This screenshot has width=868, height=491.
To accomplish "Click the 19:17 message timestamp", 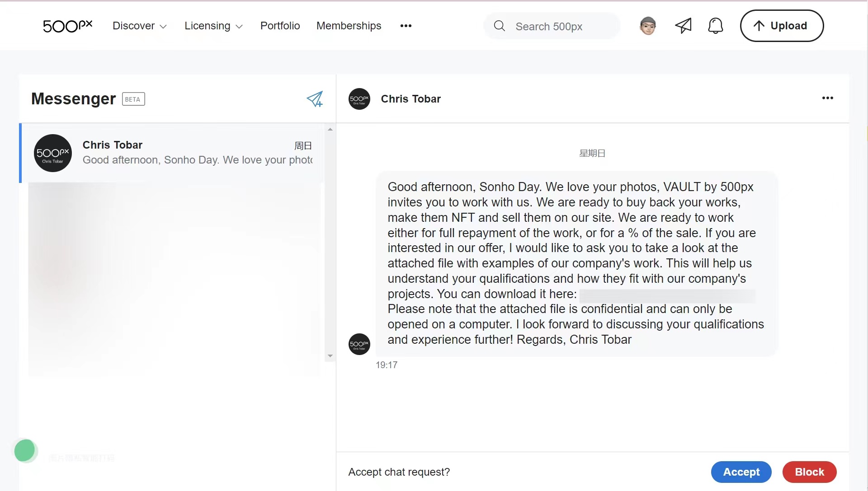I will point(387,365).
